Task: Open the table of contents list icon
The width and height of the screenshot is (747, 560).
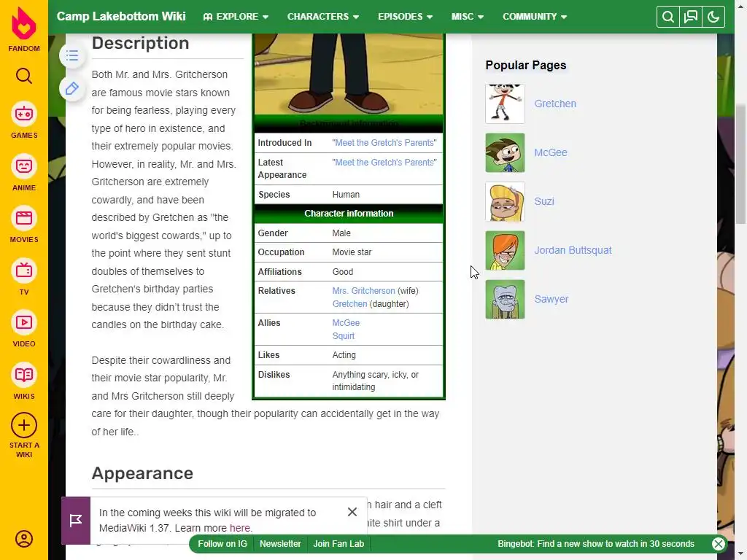Action: pos(72,55)
